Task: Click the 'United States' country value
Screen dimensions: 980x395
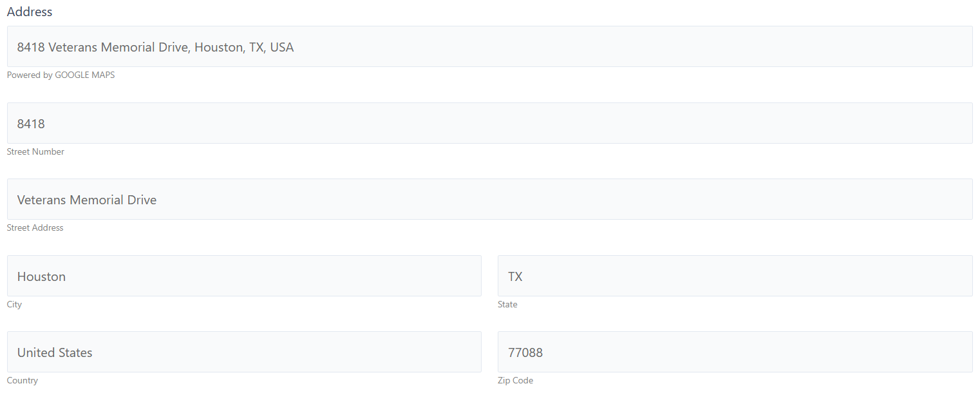Action: pyautogui.click(x=55, y=352)
